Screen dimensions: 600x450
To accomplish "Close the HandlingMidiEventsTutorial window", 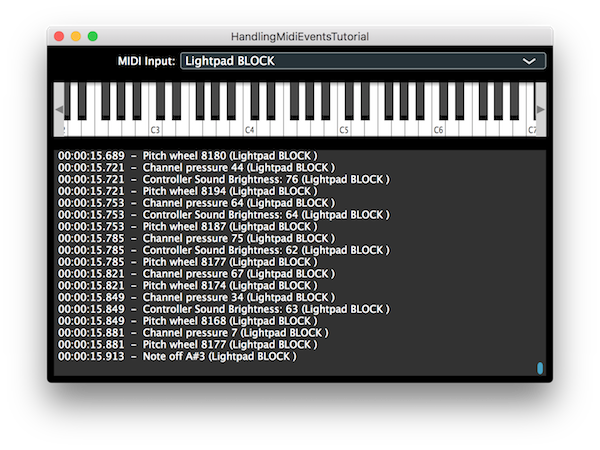I will click(60, 36).
